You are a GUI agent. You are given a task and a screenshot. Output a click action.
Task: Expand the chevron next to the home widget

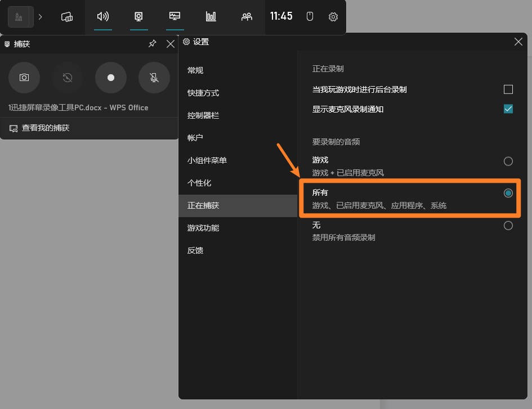pyautogui.click(x=40, y=17)
